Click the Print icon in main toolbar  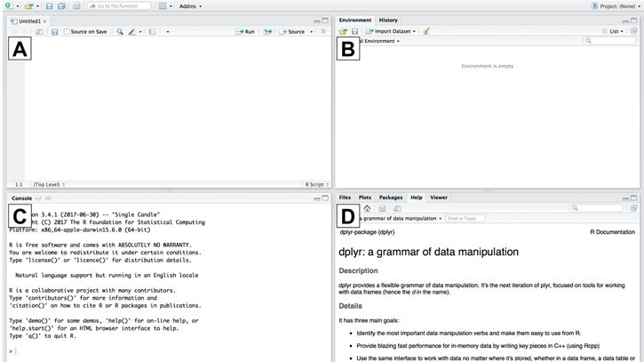76,6
